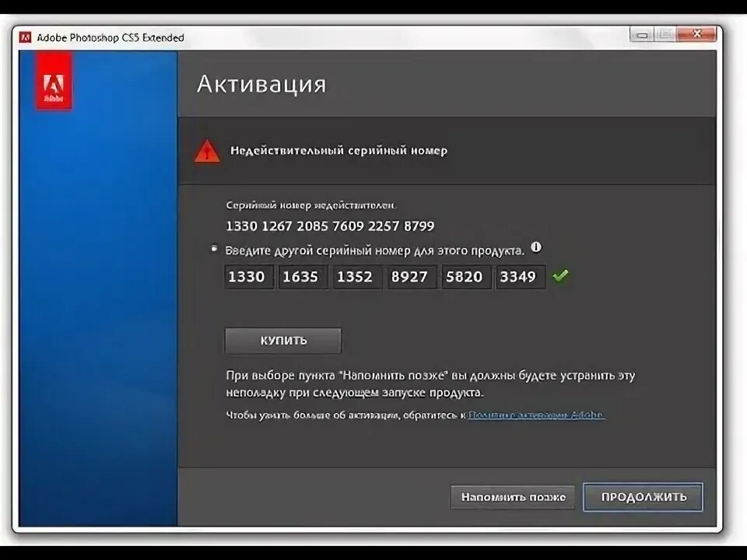Click the info icon beside the serial prompt
Image resolution: width=747 pixels, height=560 pixels.
(536, 247)
